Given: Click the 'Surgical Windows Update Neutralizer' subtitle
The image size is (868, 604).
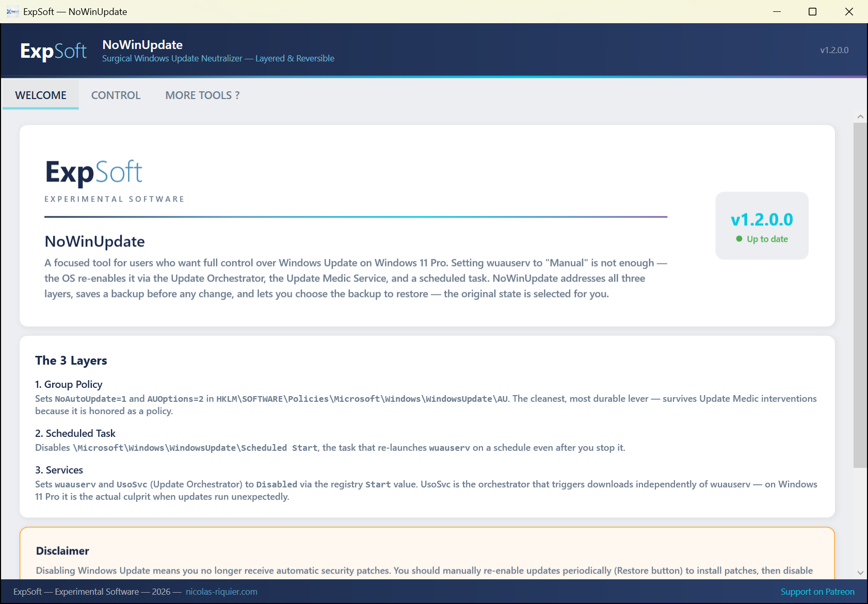Looking at the screenshot, I should pos(218,58).
